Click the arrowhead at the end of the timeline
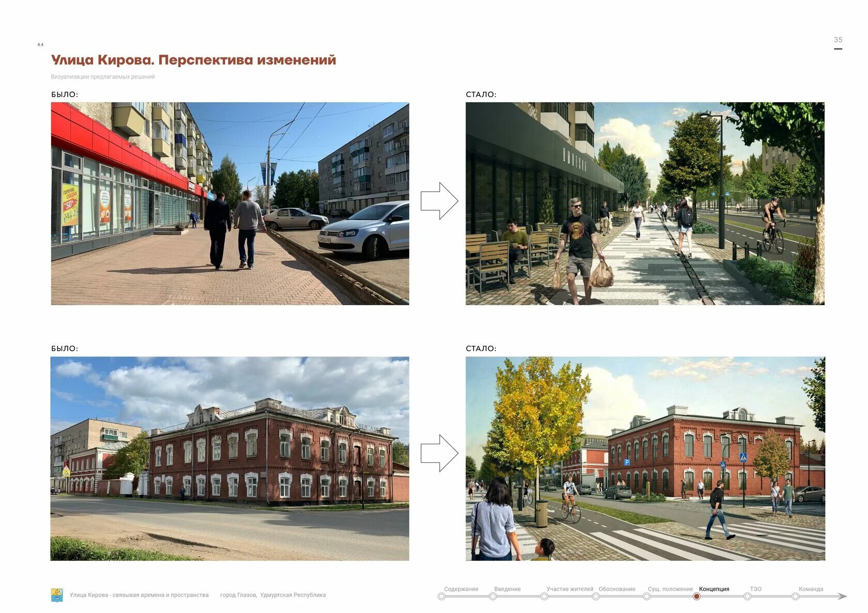The image size is (868, 613). click(842, 596)
